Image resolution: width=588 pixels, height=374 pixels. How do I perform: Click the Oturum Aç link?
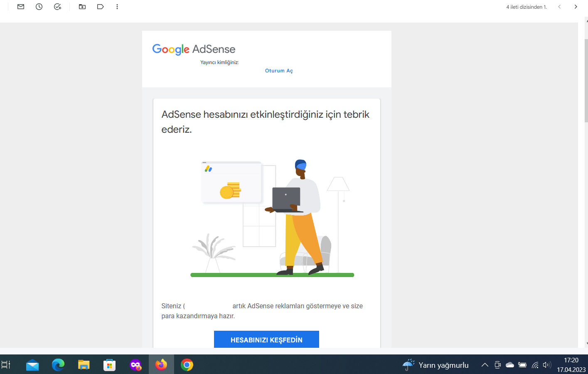point(279,71)
